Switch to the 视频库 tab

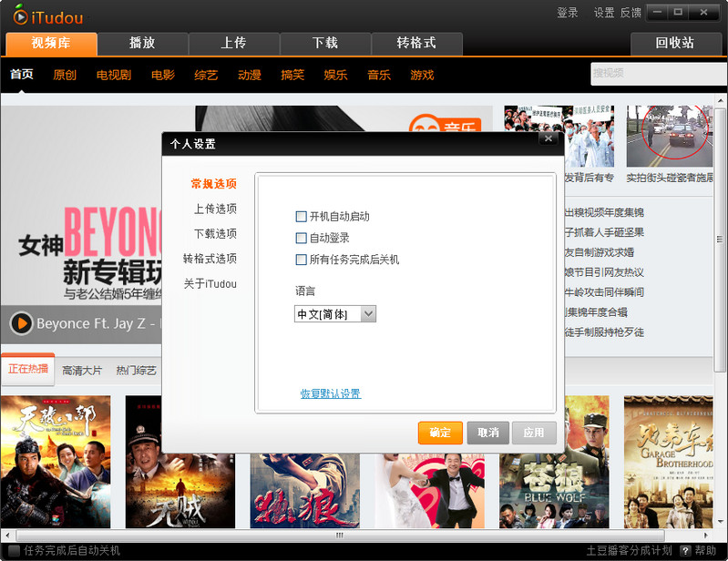pos(51,44)
